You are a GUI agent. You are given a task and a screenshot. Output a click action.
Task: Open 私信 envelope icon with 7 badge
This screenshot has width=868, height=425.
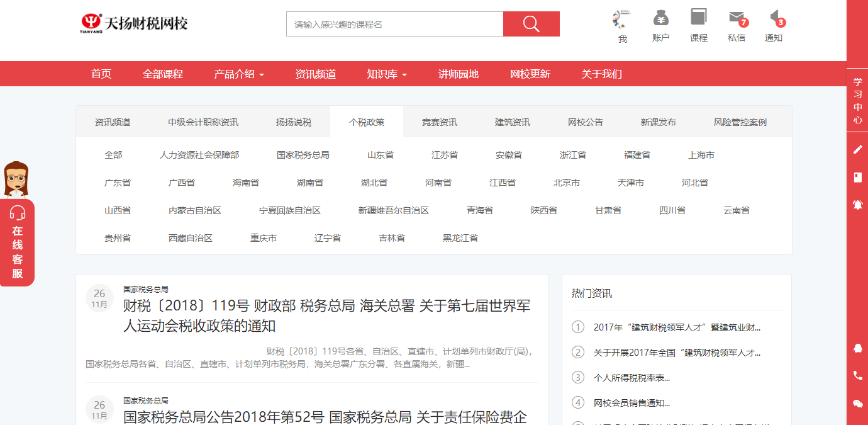click(735, 18)
